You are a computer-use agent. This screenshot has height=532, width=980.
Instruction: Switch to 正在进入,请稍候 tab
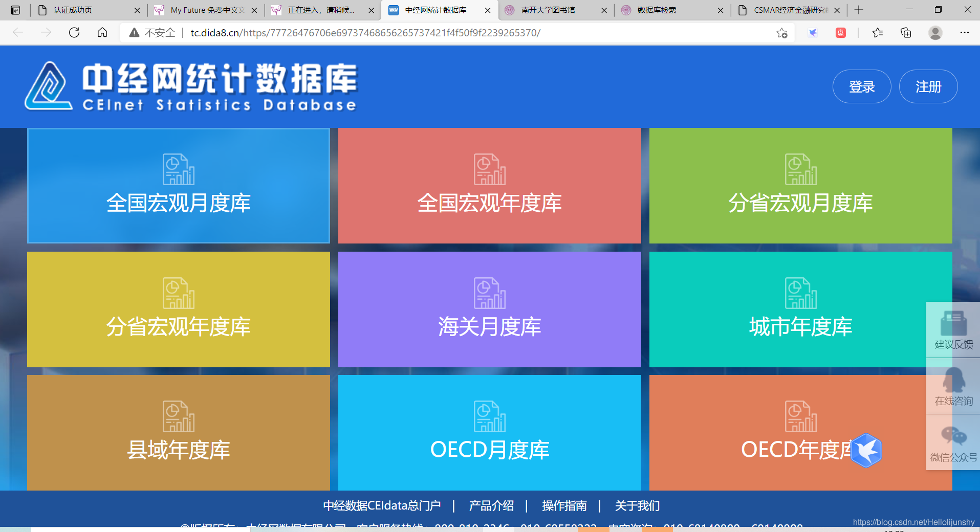322,10
